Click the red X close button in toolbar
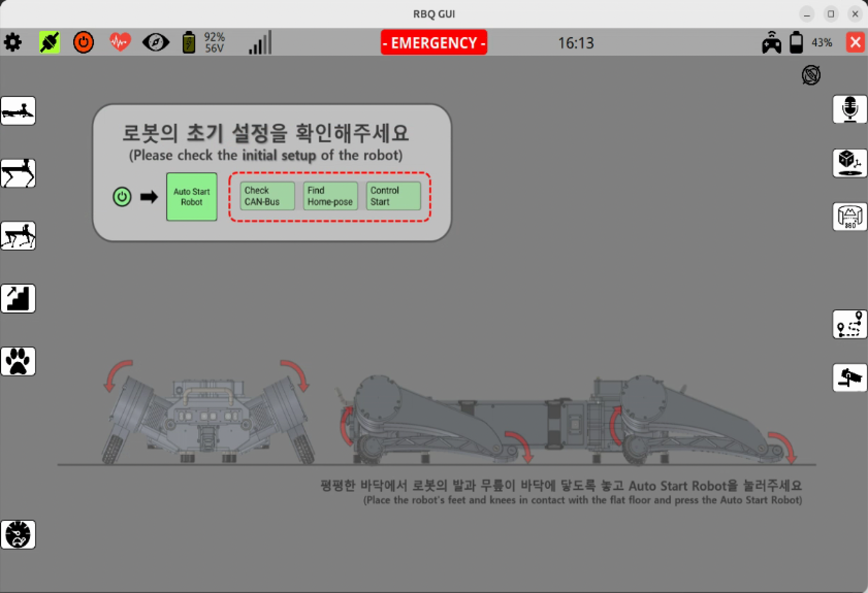Viewport: 868px width, 593px height. point(855,42)
